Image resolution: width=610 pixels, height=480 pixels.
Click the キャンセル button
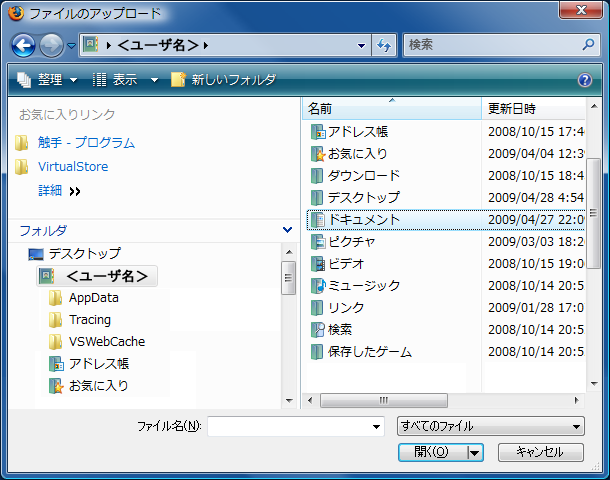click(541, 452)
